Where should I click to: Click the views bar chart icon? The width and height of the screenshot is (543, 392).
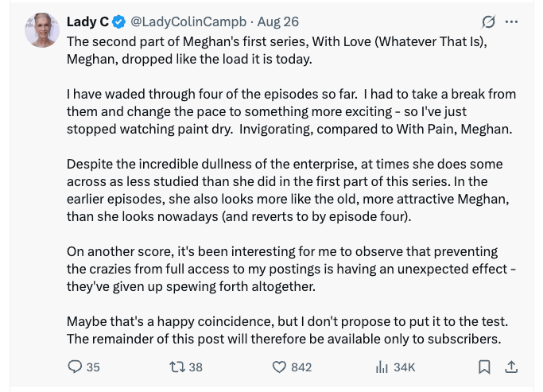point(381,367)
